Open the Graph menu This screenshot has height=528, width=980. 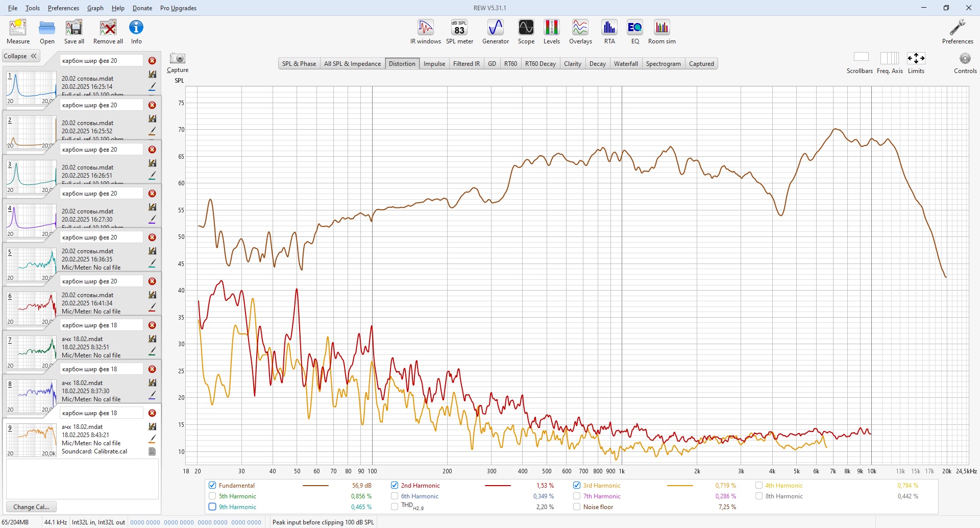[x=95, y=8]
